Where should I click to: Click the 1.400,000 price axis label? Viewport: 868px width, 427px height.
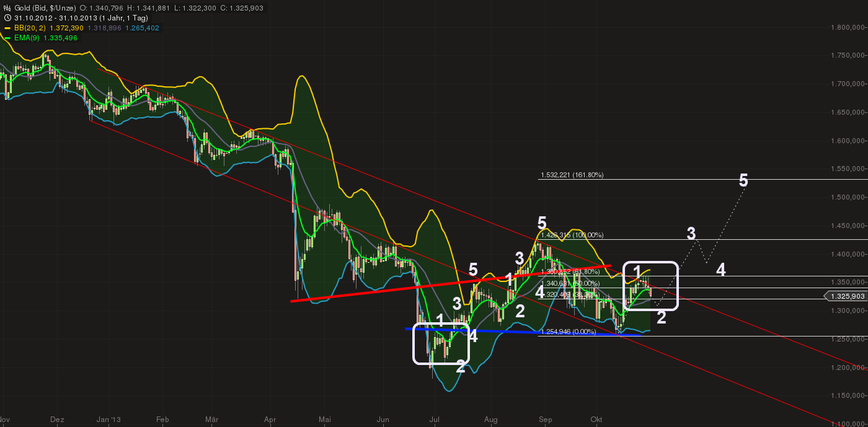[x=849, y=254]
